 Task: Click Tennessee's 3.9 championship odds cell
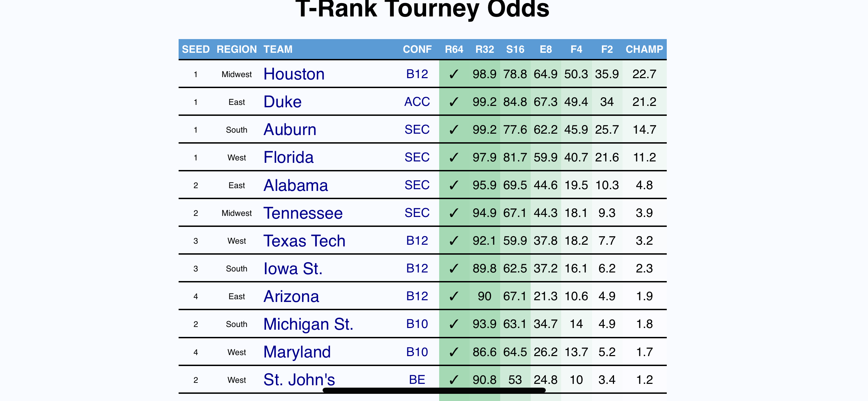(644, 213)
